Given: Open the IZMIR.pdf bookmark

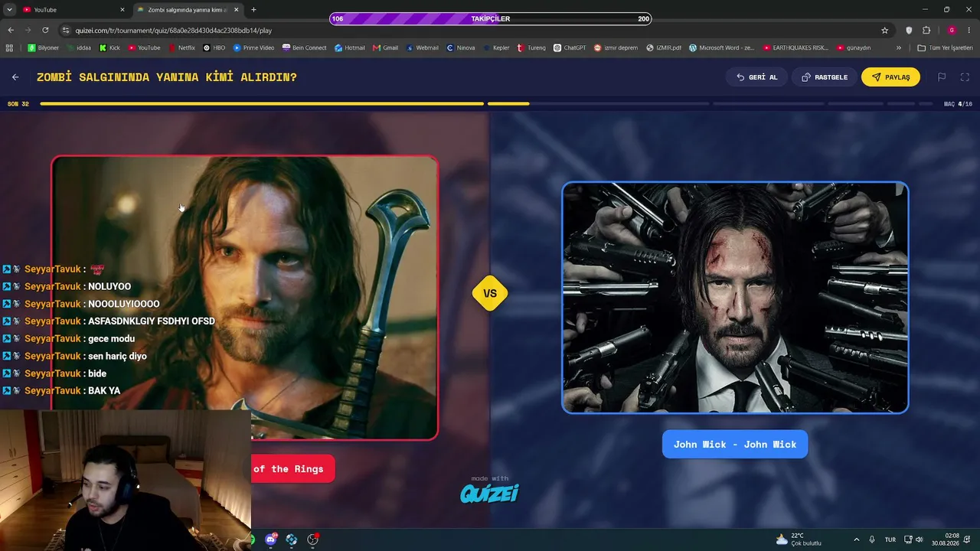Looking at the screenshot, I should (x=663, y=47).
